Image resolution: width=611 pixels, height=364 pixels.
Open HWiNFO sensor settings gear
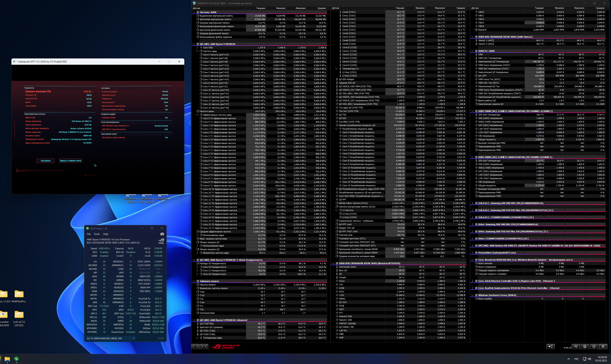(x=594, y=346)
